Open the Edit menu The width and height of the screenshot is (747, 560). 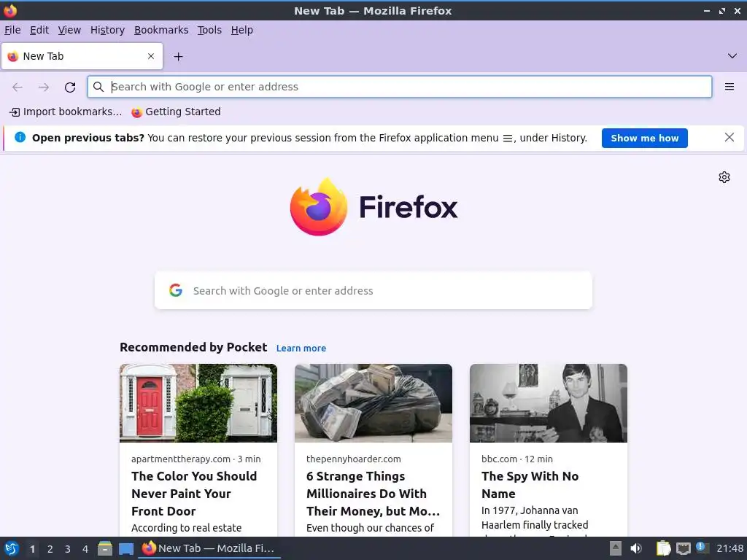point(39,30)
